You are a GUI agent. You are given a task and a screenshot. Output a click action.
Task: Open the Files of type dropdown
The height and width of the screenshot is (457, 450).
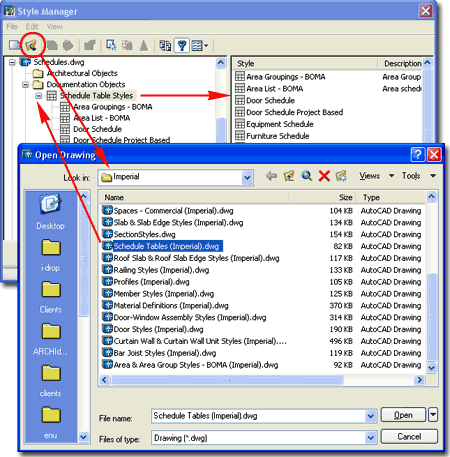coord(370,438)
